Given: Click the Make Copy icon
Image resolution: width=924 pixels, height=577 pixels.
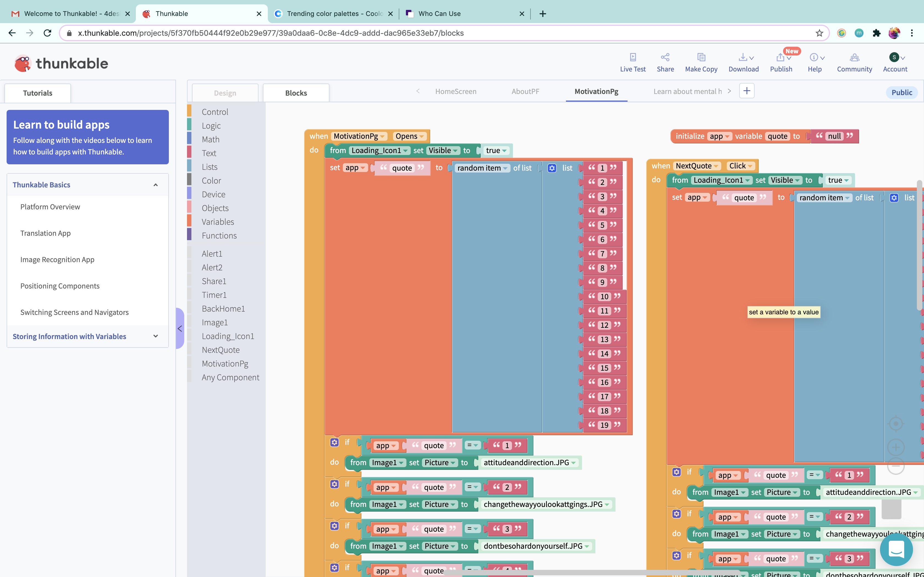Looking at the screenshot, I should (x=701, y=57).
